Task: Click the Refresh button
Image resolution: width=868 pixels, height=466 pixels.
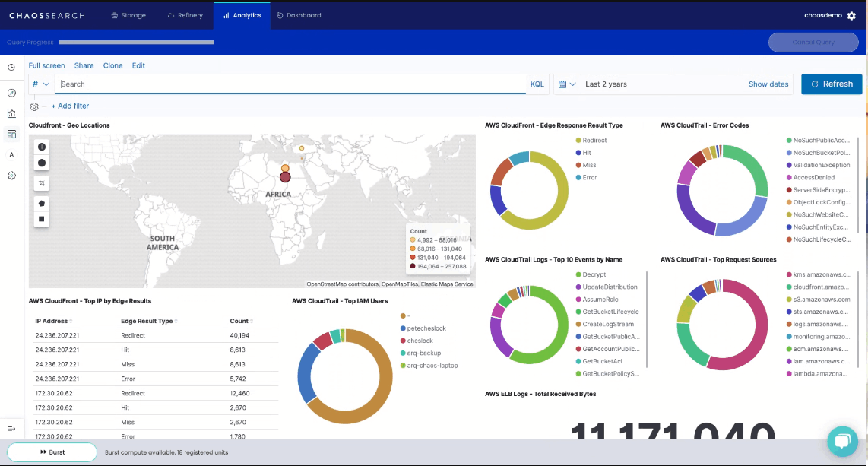Action: tap(832, 84)
